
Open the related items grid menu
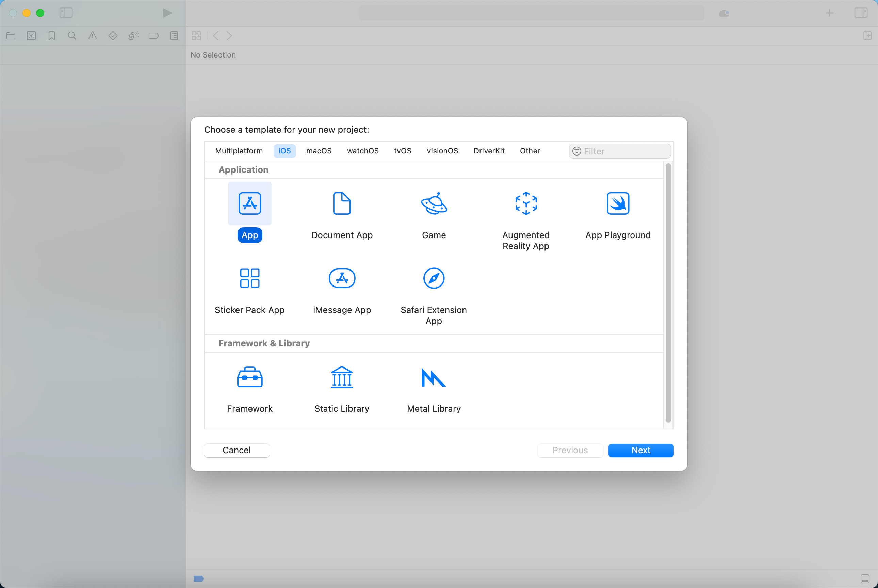coord(196,36)
